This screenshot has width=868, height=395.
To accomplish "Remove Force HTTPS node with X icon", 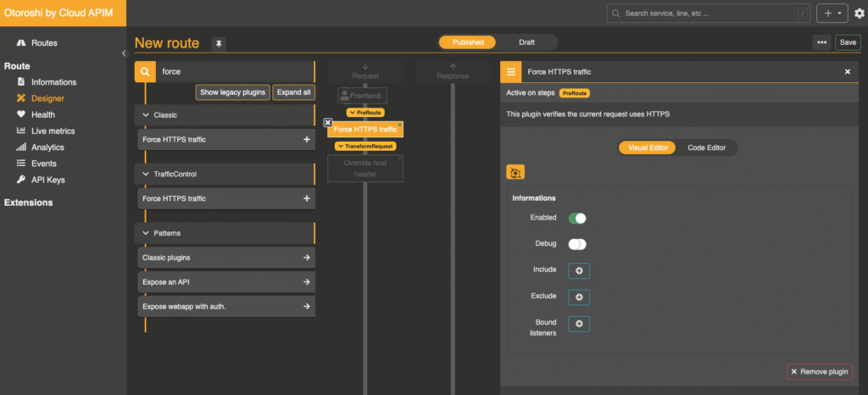I will (328, 123).
